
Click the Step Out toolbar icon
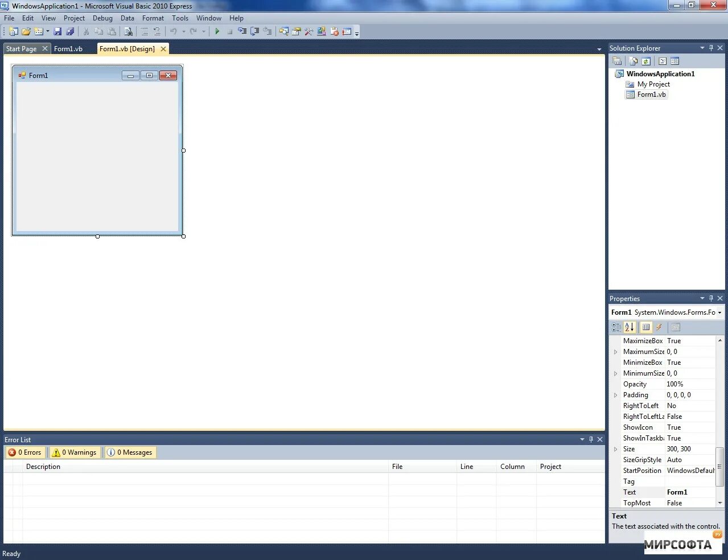(x=268, y=31)
